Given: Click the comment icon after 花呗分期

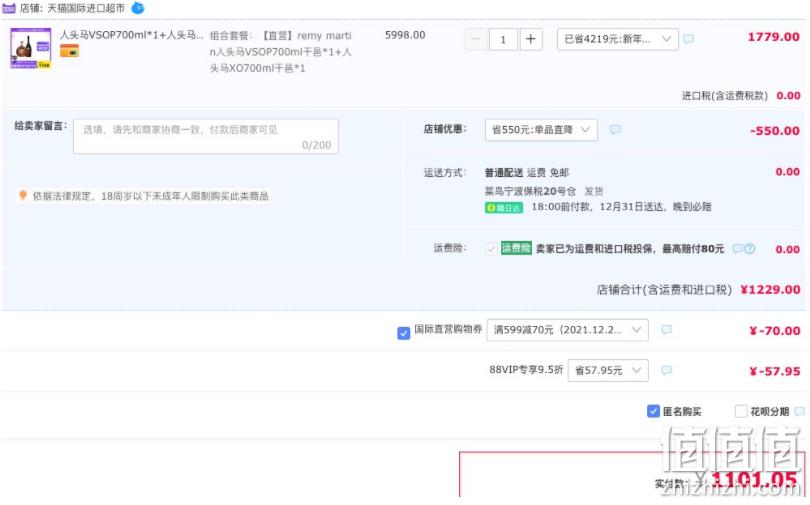Looking at the screenshot, I should pyautogui.click(x=800, y=411).
